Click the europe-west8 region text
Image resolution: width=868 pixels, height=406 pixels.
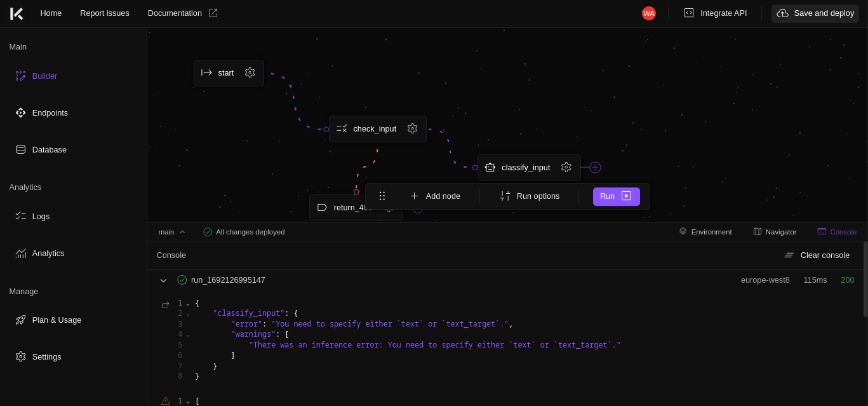tap(765, 280)
